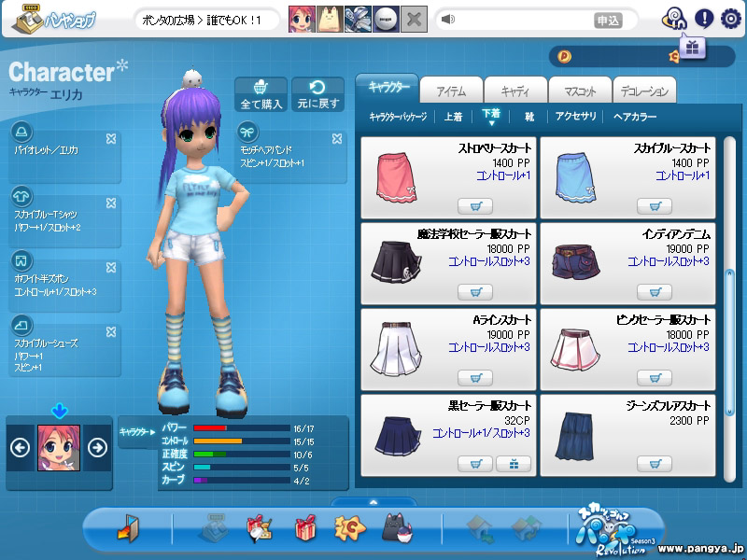Click the ribbon accessory slot icon
747x560 pixels.
247,132
